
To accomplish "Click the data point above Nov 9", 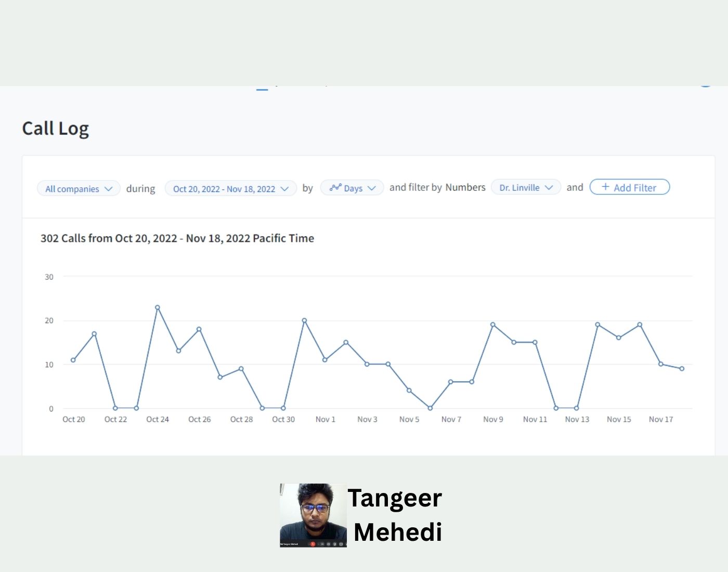I will 493,324.
